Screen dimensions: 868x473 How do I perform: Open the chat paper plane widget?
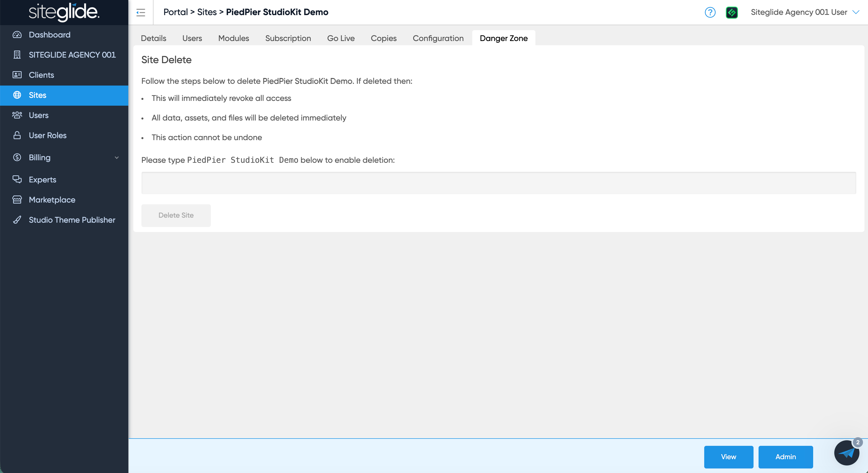click(x=846, y=453)
